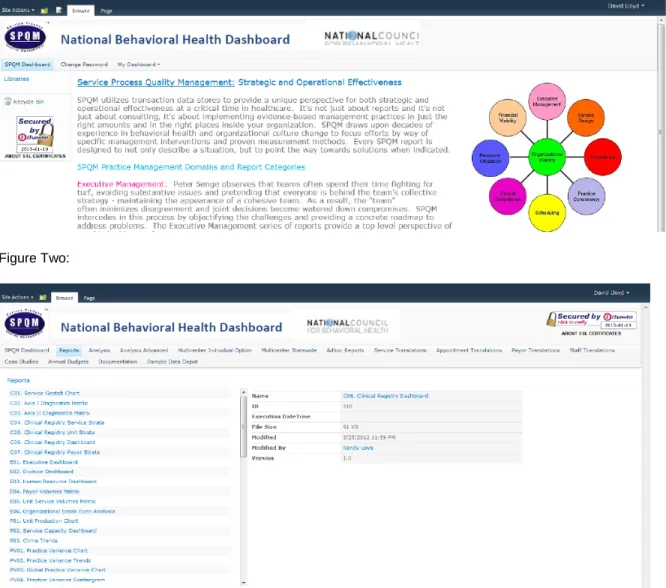
Task: Click Change Password in the navigation bar
Action: tap(84, 65)
